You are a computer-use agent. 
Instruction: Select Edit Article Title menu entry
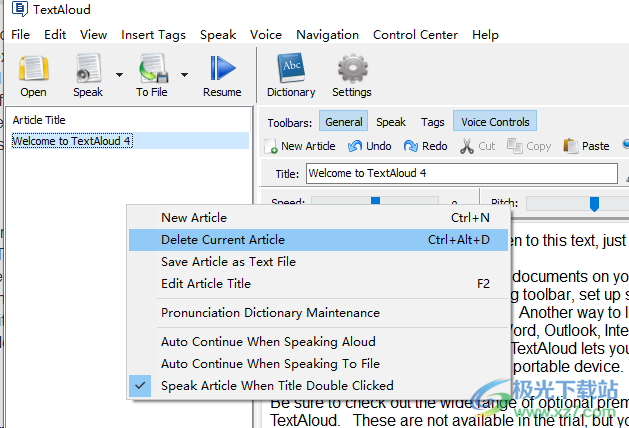319,284
